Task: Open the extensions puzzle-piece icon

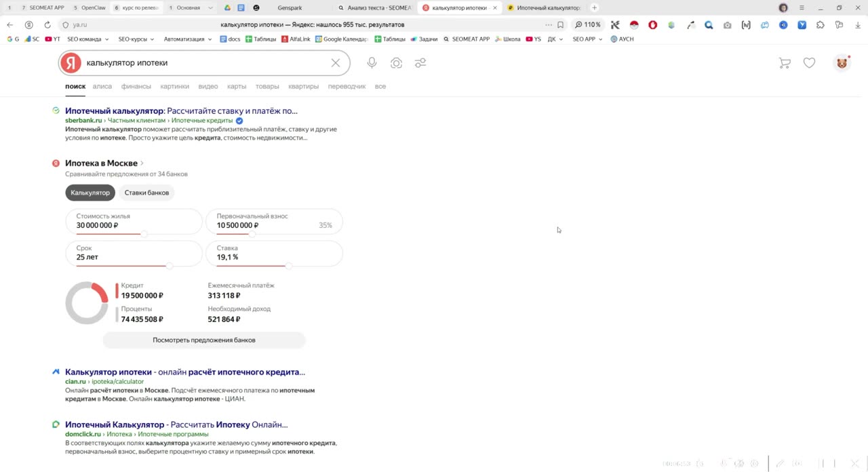Action: (x=821, y=25)
